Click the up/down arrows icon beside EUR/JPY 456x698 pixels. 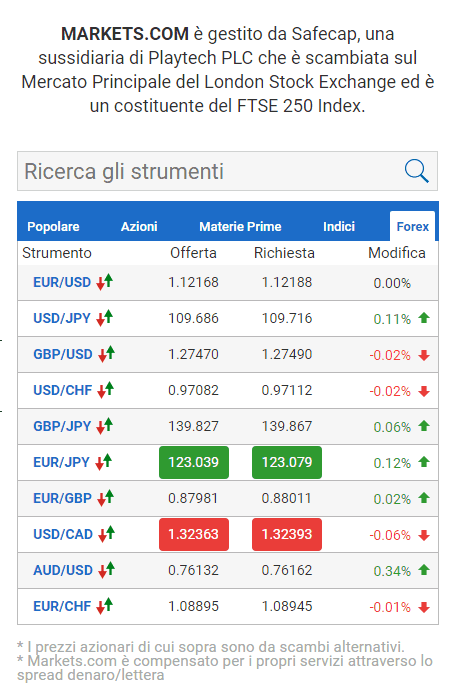tap(103, 463)
